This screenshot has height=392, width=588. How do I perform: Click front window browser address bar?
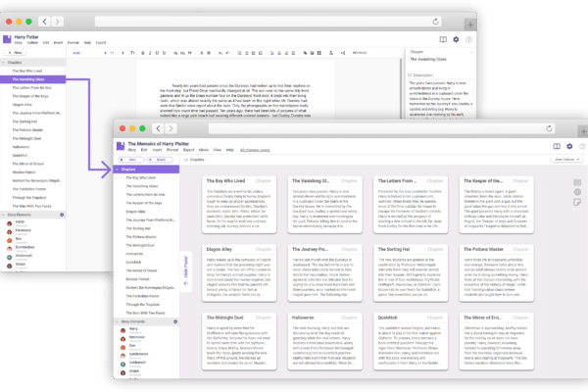click(x=382, y=128)
